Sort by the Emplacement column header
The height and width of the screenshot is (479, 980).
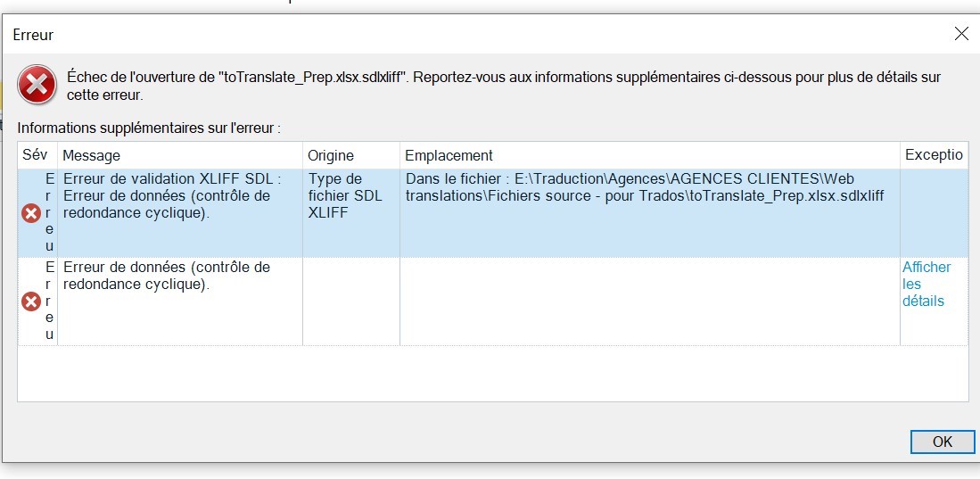pos(650,155)
